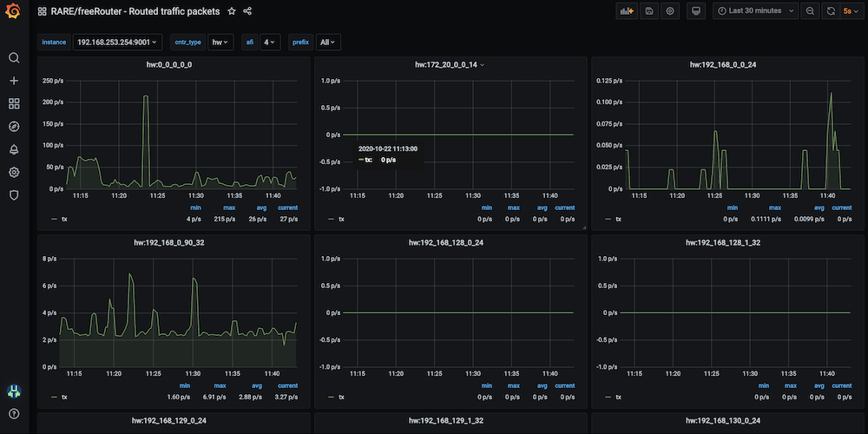The image size is (868, 434).
Task: Open the Help question mark icon
Action: coord(14,413)
